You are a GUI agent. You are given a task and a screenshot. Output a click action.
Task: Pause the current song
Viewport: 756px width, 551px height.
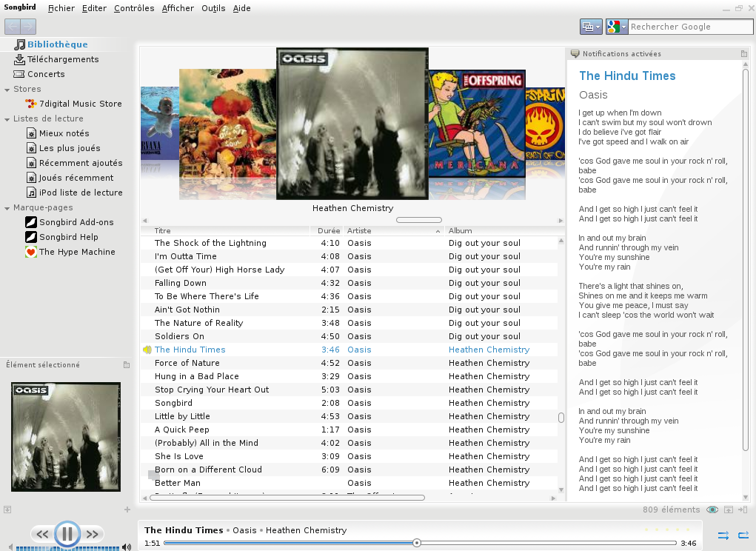67,533
